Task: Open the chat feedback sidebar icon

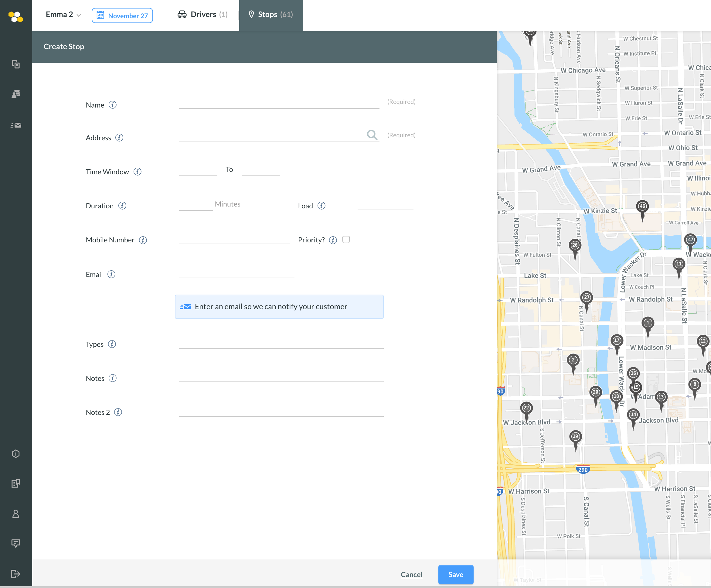Action: click(15, 543)
